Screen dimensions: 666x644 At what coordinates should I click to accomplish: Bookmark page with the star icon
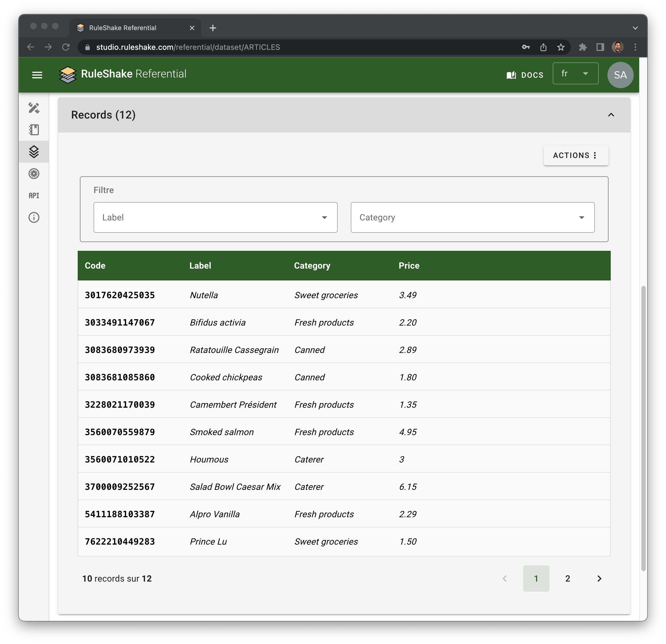coord(561,47)
